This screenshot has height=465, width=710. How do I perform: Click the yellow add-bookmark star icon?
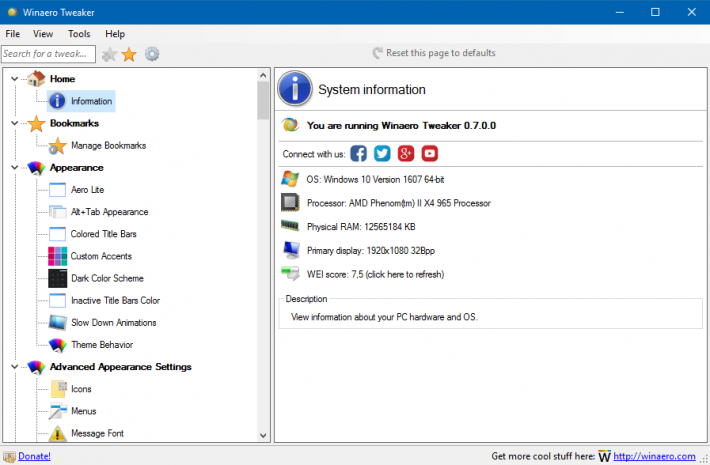pos(129,54)
